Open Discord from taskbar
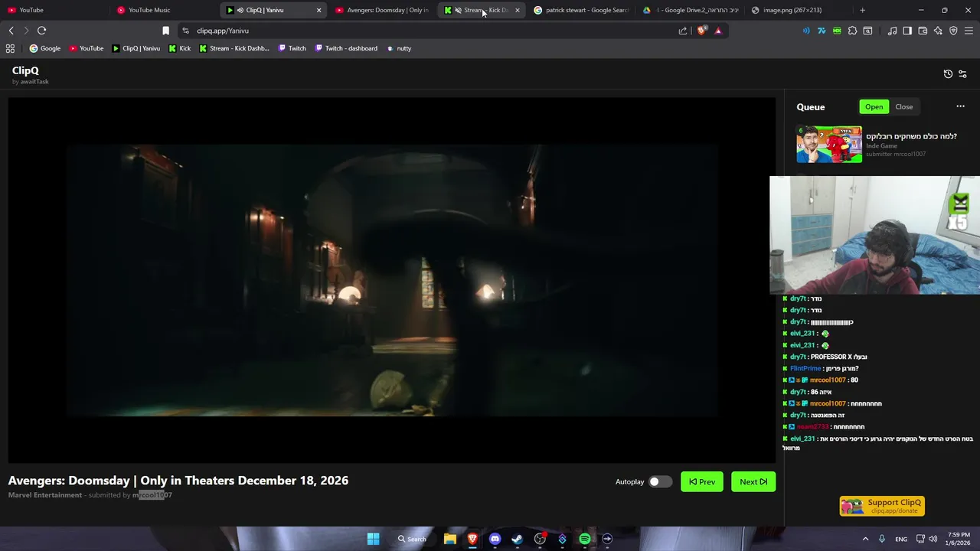Viewport: 980px width, 551px height. [x=495, y=539]
